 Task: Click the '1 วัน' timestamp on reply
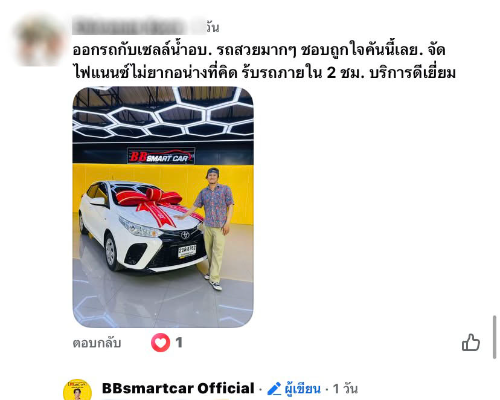point(345,389)
